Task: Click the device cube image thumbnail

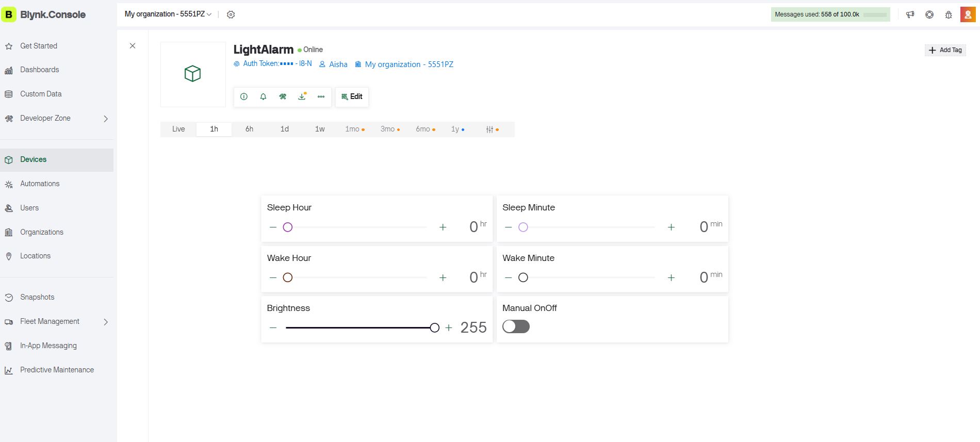Action: pyautogui.click(x=193, y=74)
